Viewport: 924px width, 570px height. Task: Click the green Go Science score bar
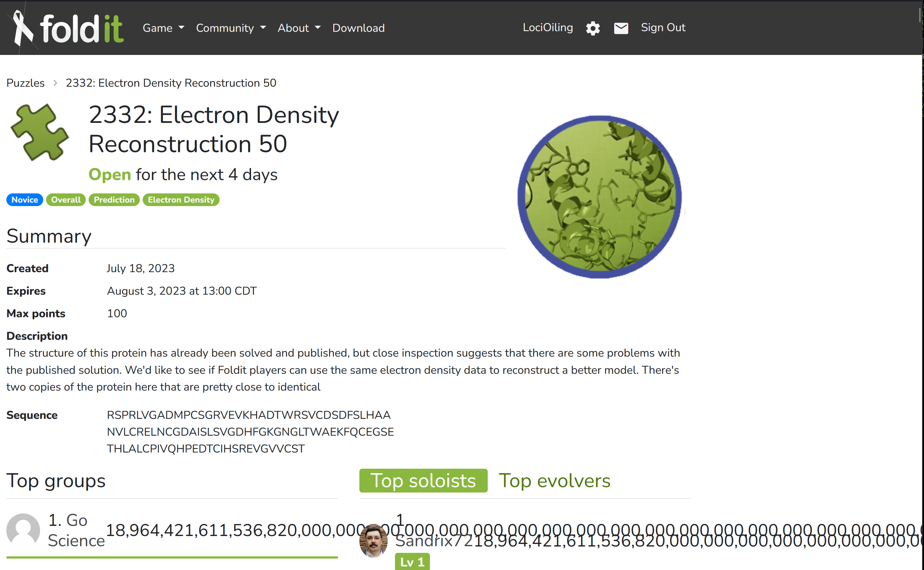click(172, 557)
